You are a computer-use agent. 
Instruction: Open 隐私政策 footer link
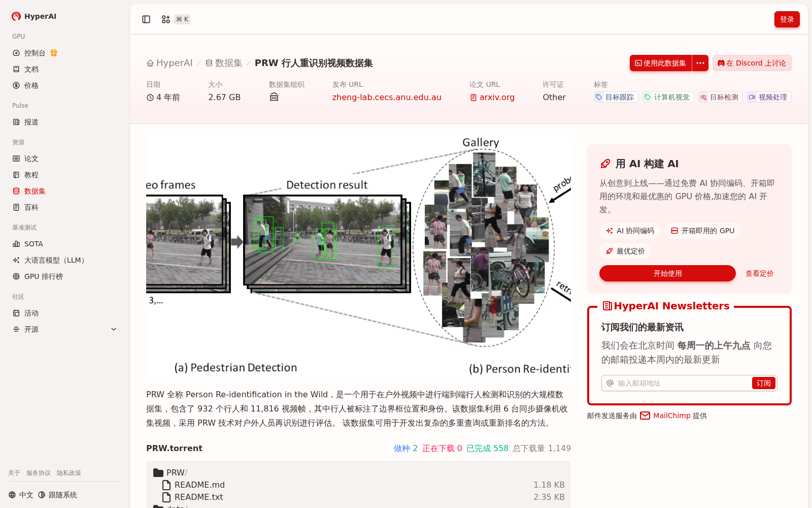[x=69, y=473]
